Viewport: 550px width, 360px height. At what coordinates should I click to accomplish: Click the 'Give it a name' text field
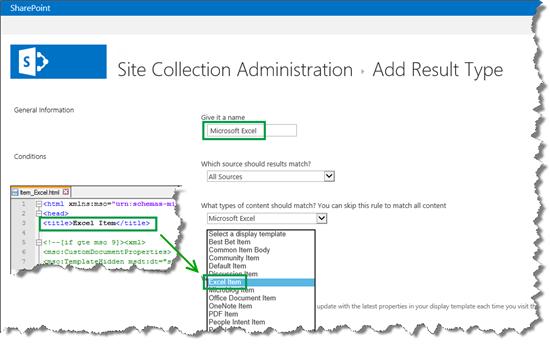click(x=251, y=131)
